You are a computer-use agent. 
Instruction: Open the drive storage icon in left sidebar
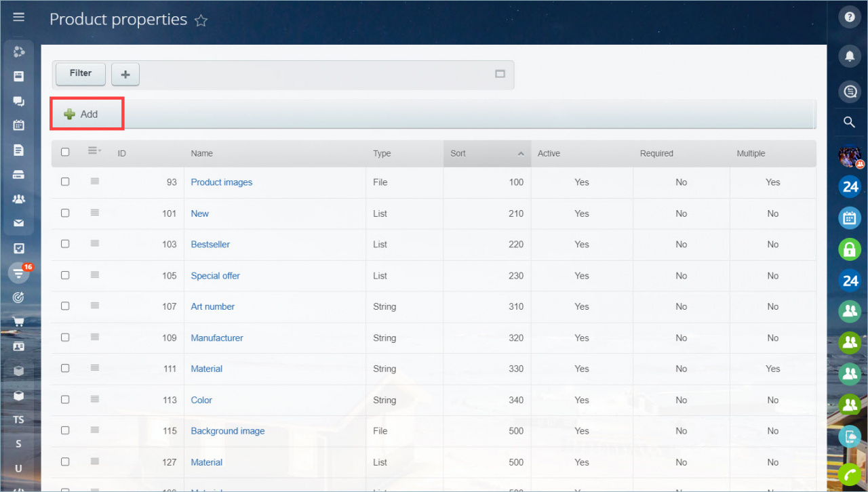click(x=19, y=174)
